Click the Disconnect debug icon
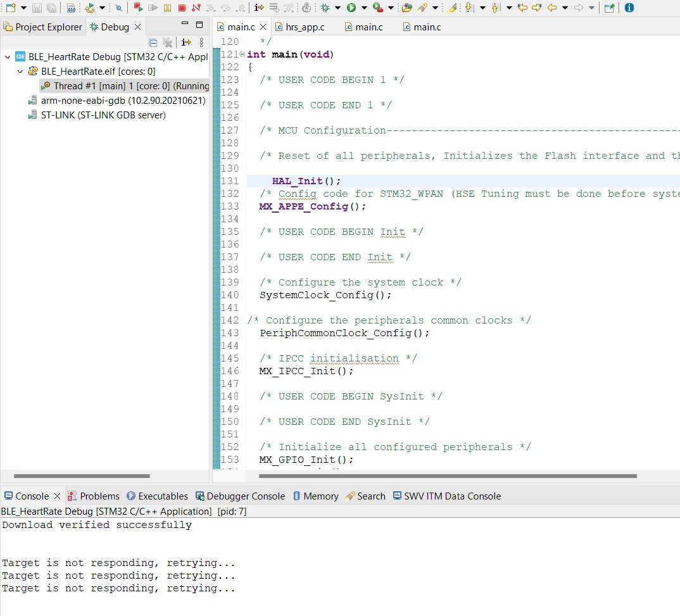The width and height of the screenshot is (680, 616). click(x=196, y=8)
